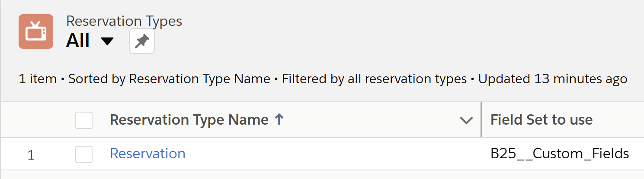
Task: Click the column resize divider handle
Action: [481, 120]
